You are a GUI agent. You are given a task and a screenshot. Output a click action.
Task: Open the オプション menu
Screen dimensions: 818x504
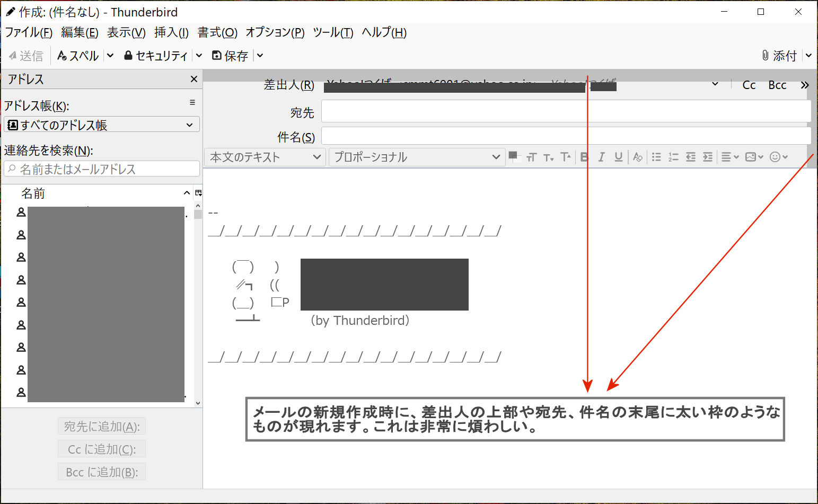coord(275,32)
